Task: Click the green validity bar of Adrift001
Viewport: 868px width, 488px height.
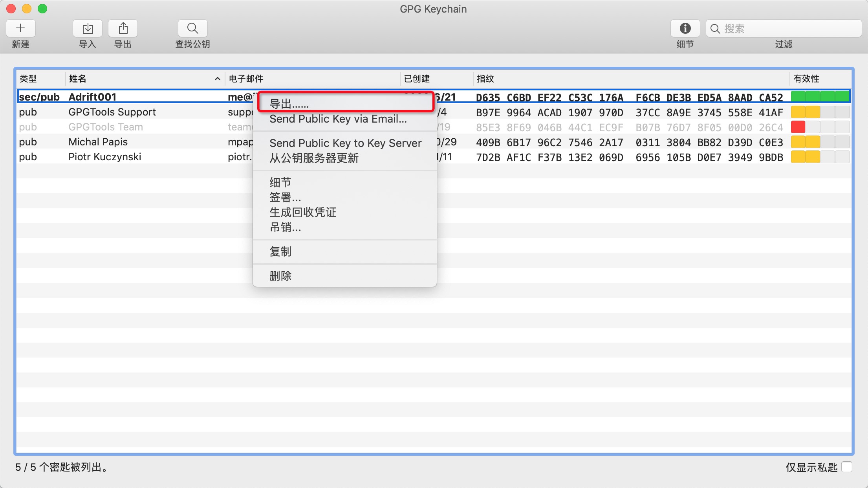Action: [820, 97]
